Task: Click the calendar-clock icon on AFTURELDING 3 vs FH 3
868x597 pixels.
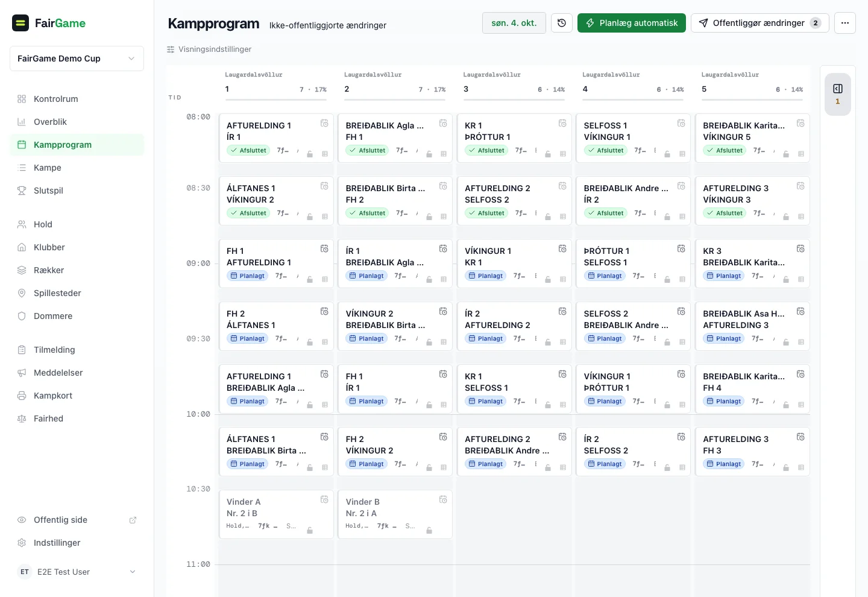Action: [x=800, y=437]
